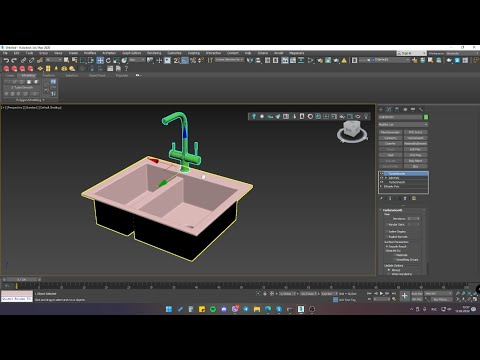Click the Redo arrow in the main toolbar

tap(14, 60)
